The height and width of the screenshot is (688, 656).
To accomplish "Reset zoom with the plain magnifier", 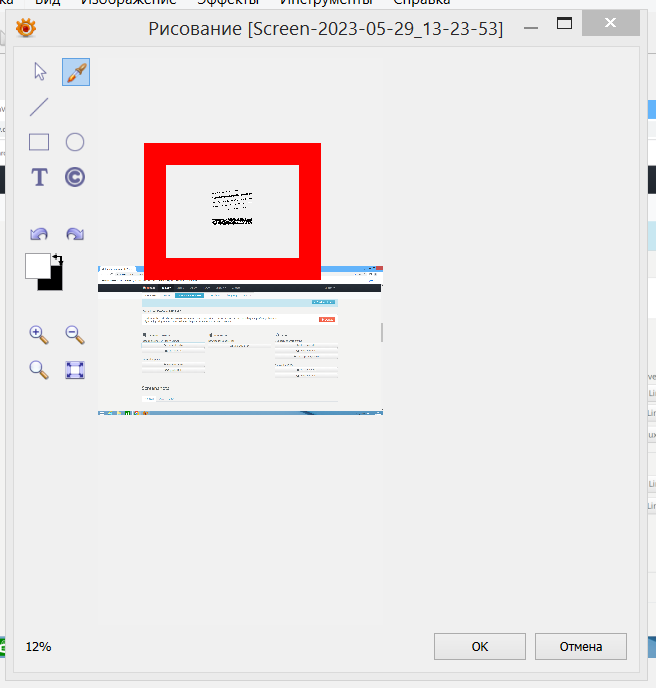I will 39,370.
